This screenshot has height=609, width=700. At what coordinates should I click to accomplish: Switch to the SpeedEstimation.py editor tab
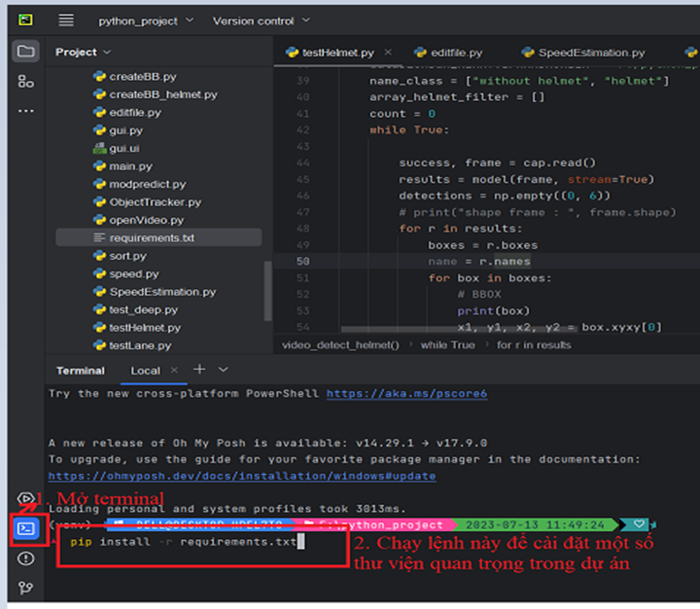click(583, 53)
